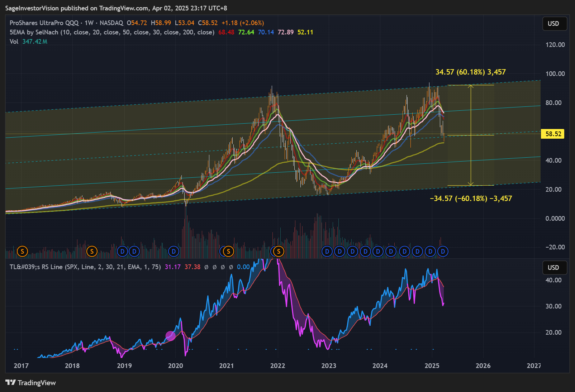
Task: Open the June 2024 dividend marker D
Action: (404, 252)
